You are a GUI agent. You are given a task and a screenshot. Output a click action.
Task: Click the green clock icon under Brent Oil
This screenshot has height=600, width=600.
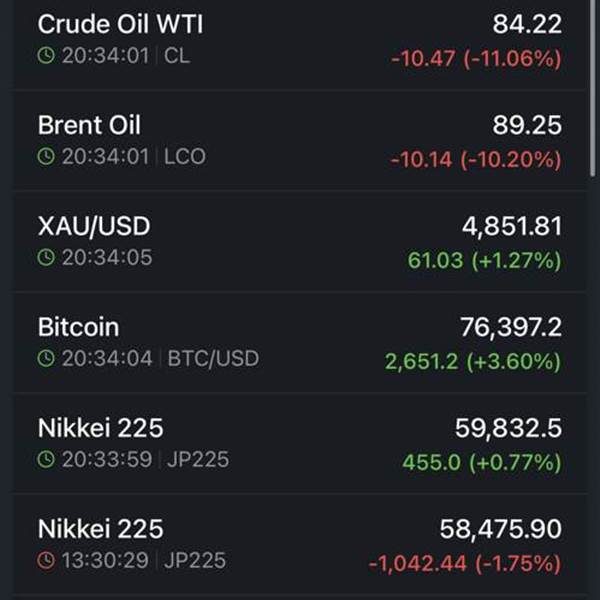(46, 157)
